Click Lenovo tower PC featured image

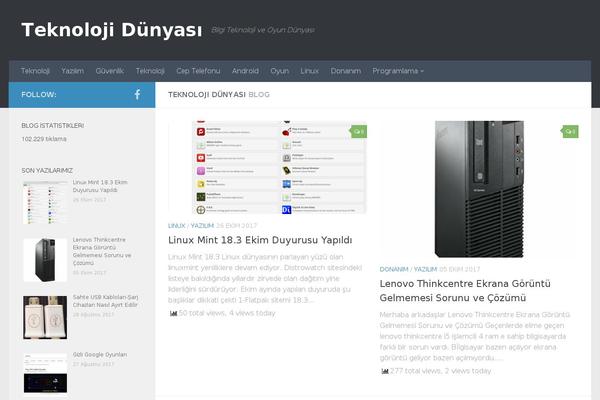(479, 189)
